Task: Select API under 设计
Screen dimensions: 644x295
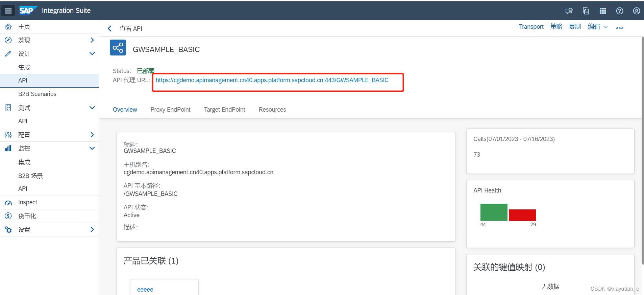Action: (x=49, y=81)
